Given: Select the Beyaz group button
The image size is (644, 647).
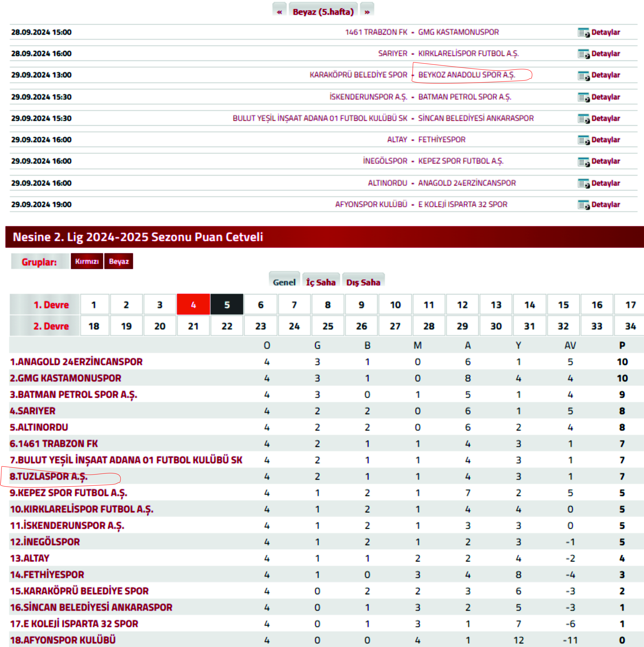Looking at the screenshot, I should click(x=118, y=261).
